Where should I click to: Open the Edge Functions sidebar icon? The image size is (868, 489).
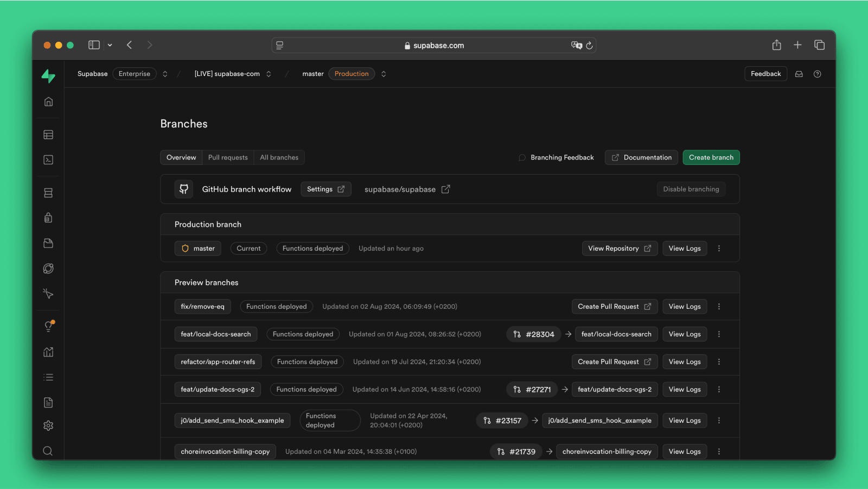point(48,268)
